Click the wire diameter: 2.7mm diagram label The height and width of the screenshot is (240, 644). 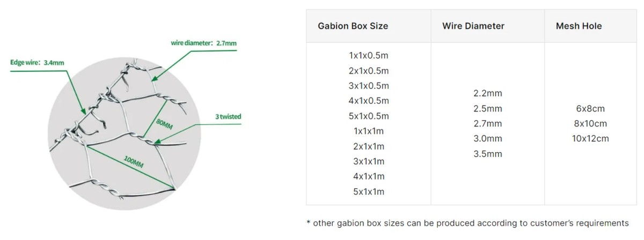(x=204, y=42)
